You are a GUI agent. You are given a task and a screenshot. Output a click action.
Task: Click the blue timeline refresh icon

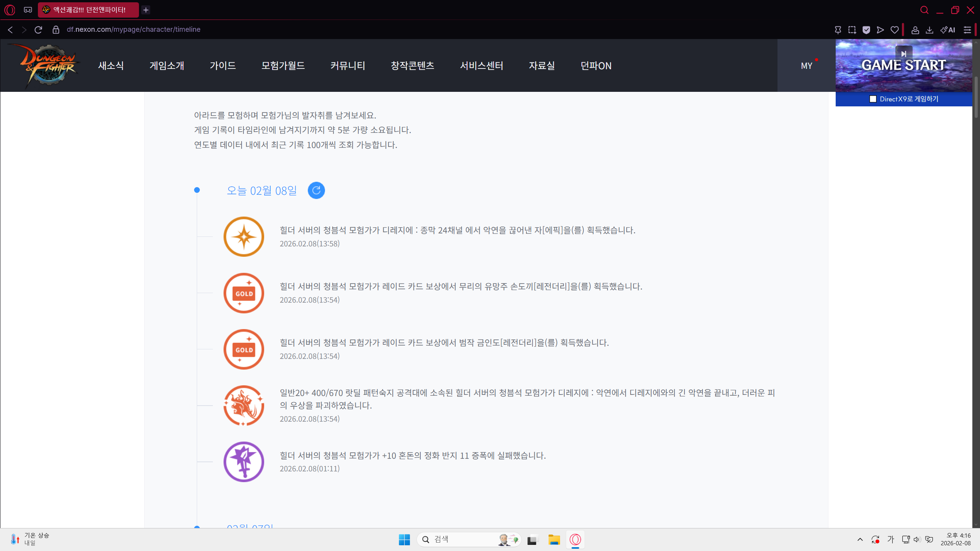tap(316, 190)
